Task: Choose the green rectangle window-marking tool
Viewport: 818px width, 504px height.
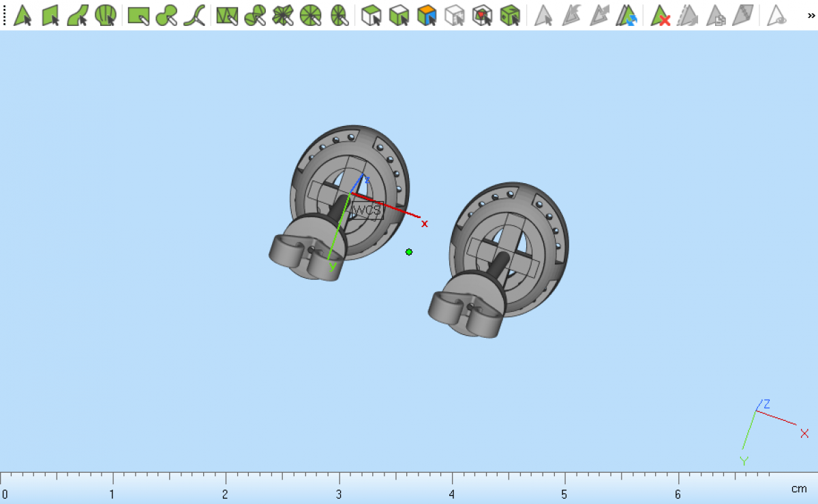Action: tap(139, 15)
